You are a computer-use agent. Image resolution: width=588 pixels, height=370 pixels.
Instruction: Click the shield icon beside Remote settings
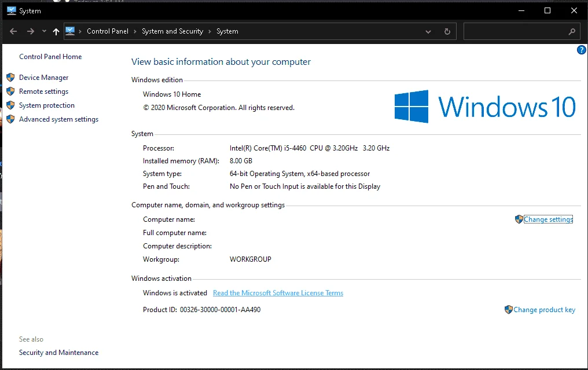coord(10,91)
